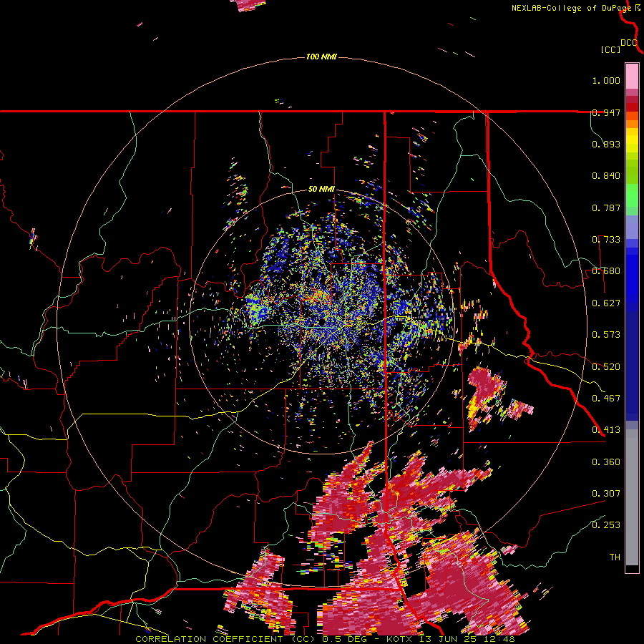Pick the bright green color bar segment

632,195
